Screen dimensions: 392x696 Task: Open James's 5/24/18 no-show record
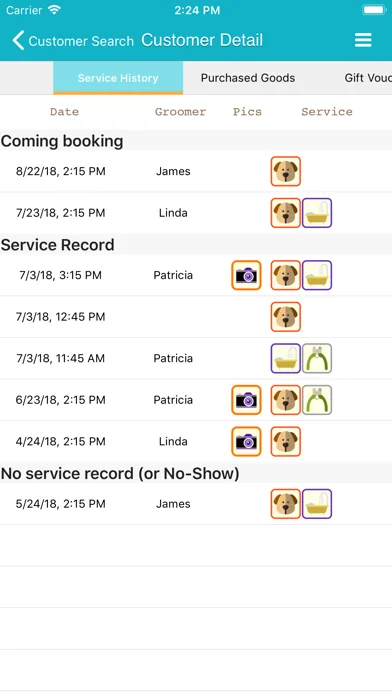pyautogui.click(x=196, y=504)
